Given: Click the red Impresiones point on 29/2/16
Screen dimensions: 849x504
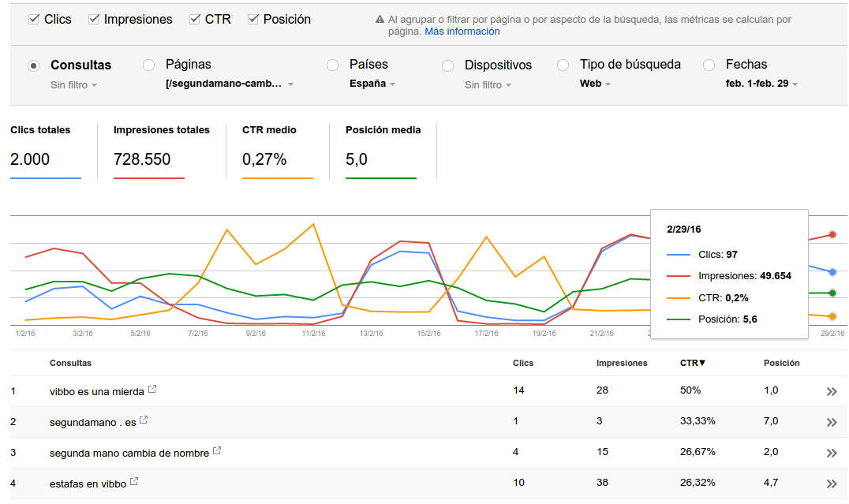Looking at the screenshot, I should [832, 234].
